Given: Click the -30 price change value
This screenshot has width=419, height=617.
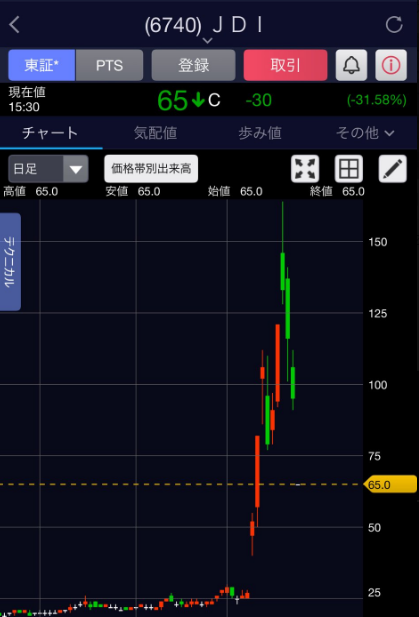Looking at the screenshot, I should (258, 100).
